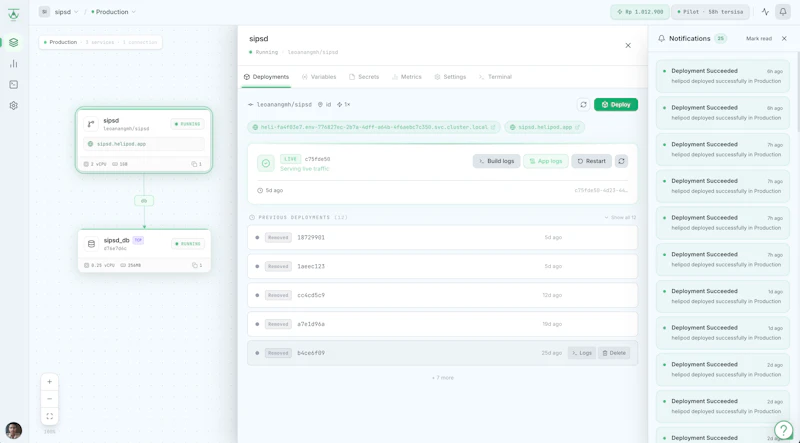The width and height of the screenshot is (800, 443).
Task: Mark all notifications as read
Action: [x=759, y=39]
